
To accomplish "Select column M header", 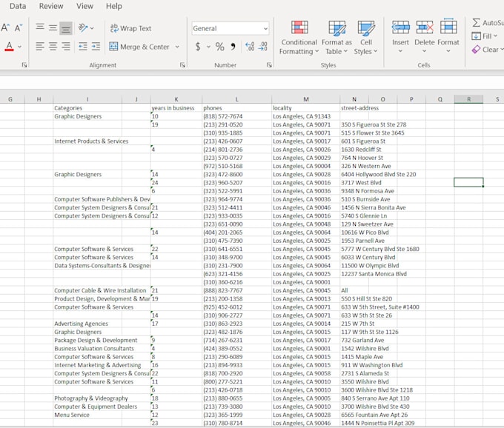I will 305,99.
